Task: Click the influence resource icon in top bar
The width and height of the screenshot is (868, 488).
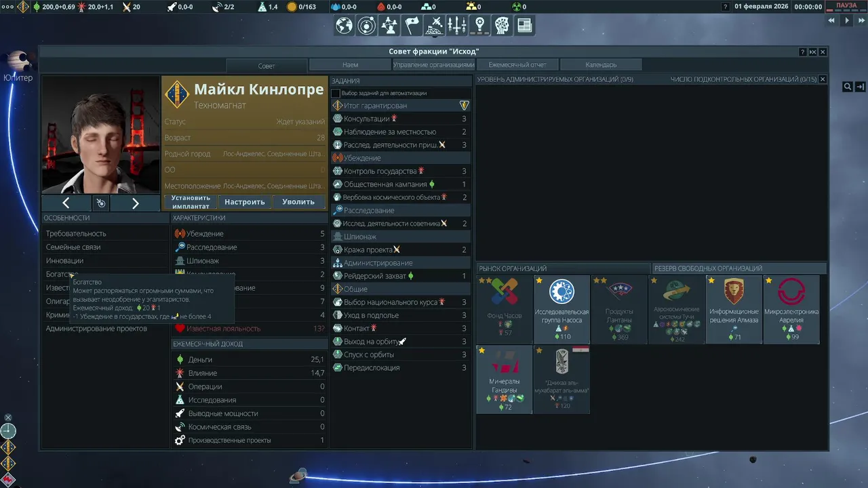Action: (x=82, y=7)
